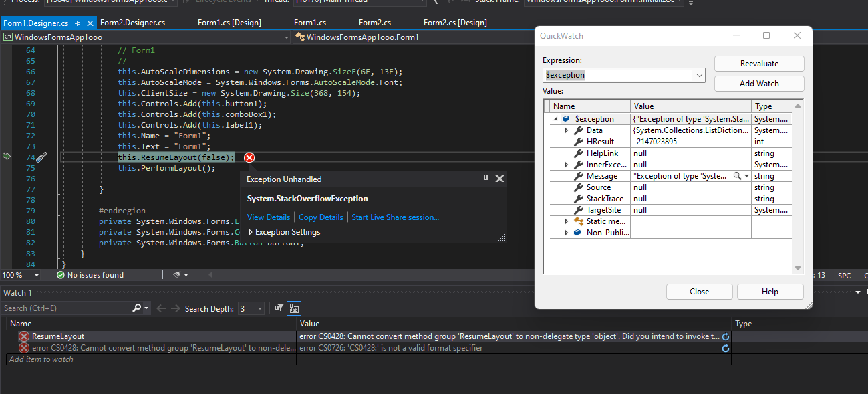The height and width of the screenshot is (394, 868).
Task: Expand the Static members node
Action: (x=567, y=221)
